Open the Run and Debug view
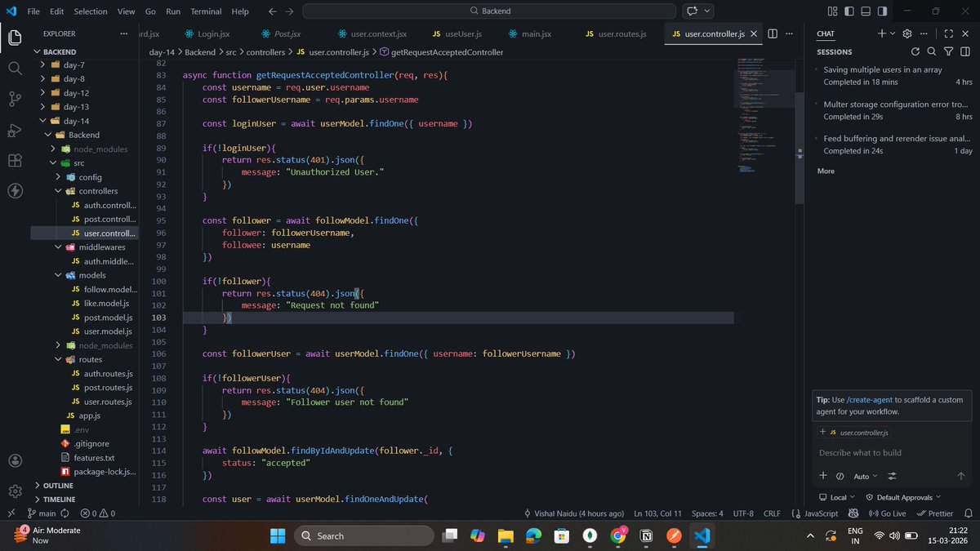 click(x=15, y=130)
